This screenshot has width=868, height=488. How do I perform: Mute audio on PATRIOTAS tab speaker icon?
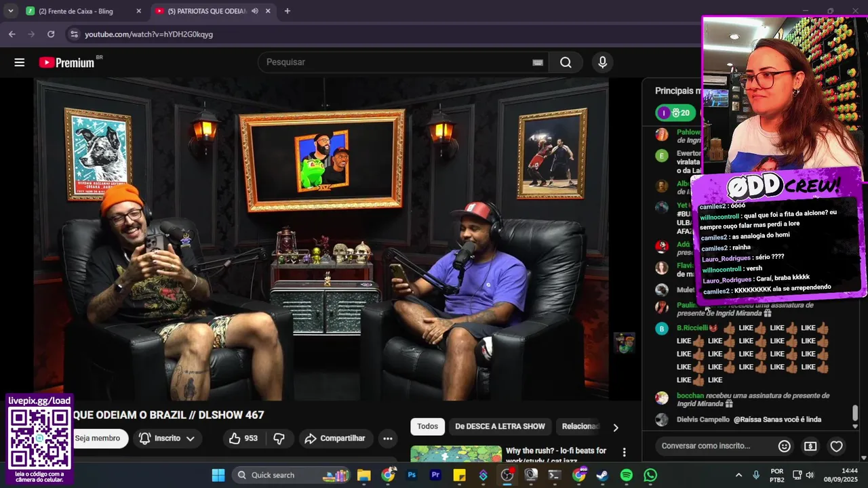pyautogui.click(x=255, y=11)
